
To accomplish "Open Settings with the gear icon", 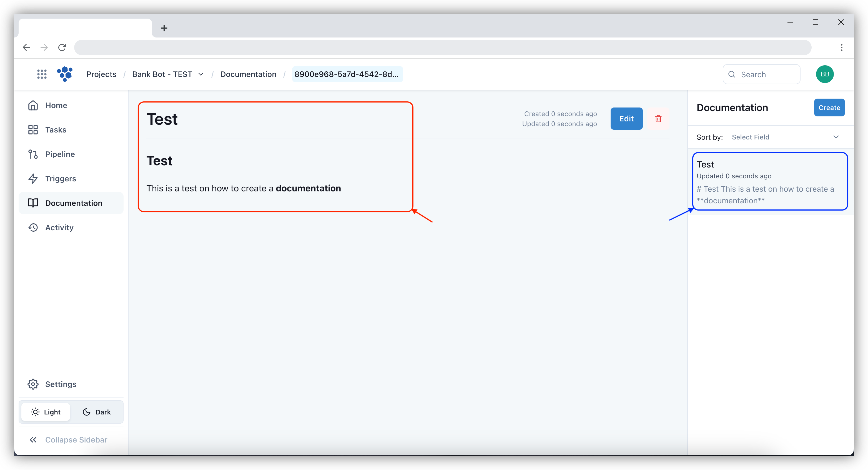I will 33,384.
